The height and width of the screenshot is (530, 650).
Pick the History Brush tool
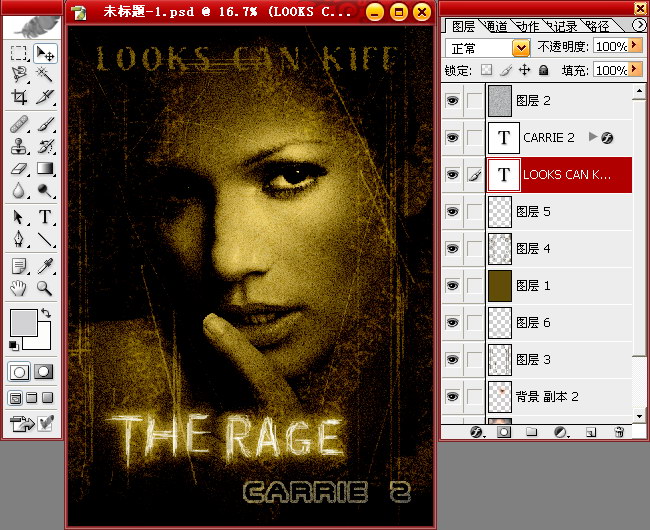coord(45,146)
